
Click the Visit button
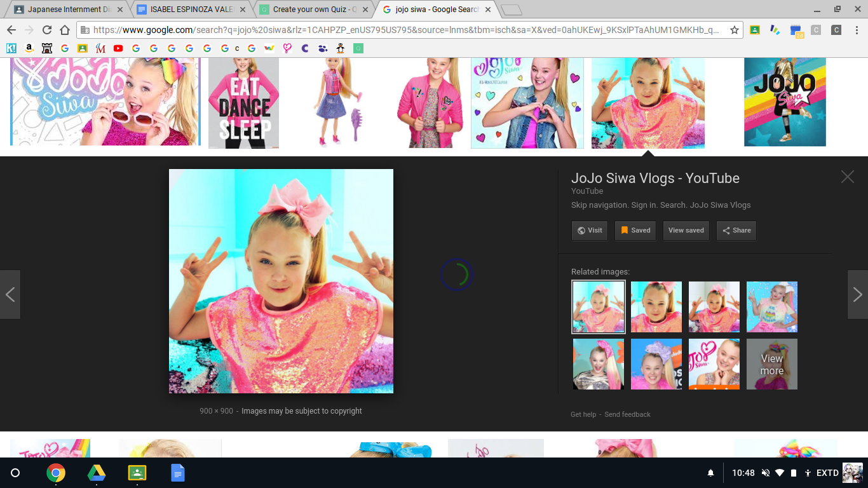coord(590,231)
